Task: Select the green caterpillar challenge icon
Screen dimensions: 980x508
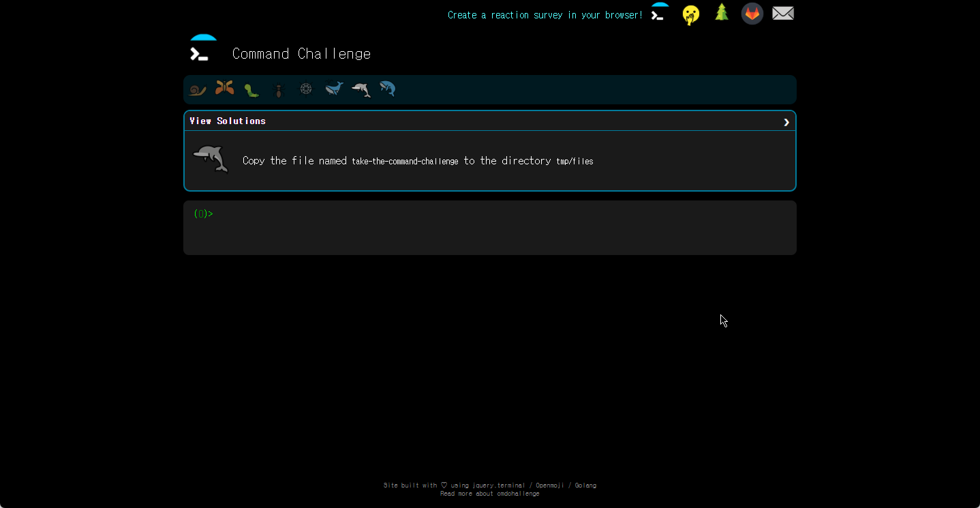Action: (251, 89)
